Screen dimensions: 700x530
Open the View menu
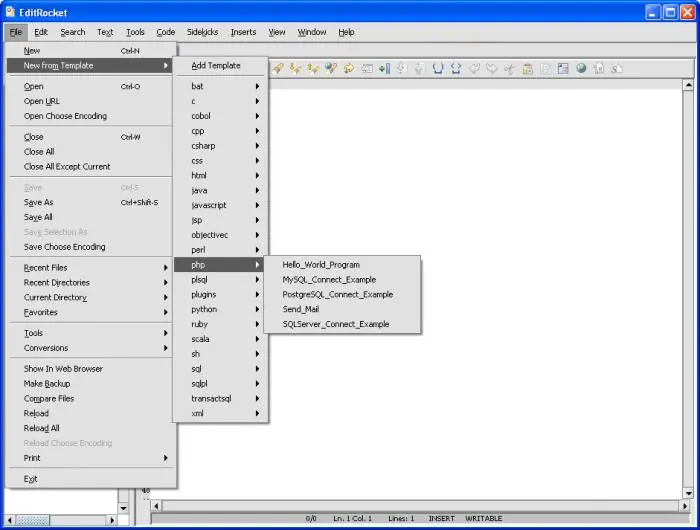[277, 32]
